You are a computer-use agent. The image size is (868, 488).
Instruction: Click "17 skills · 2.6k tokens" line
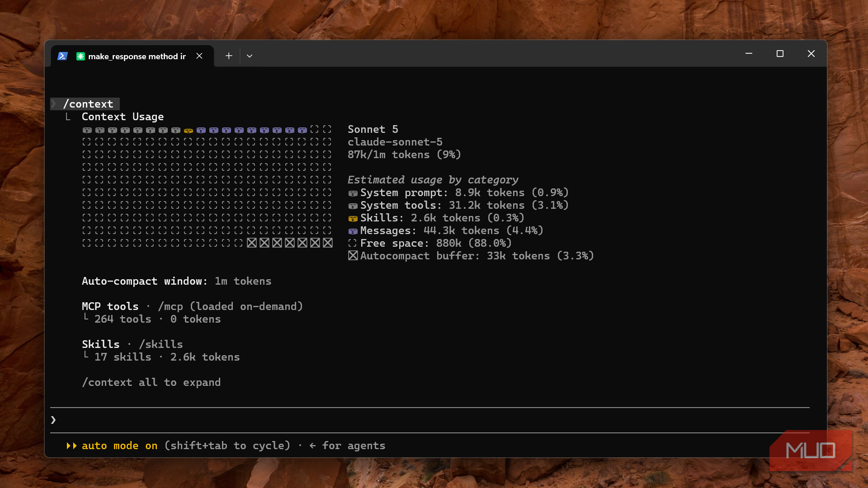pos(167,357)
